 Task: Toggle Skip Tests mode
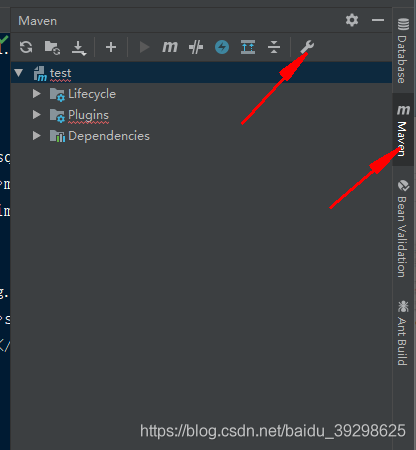click(196, 47)
